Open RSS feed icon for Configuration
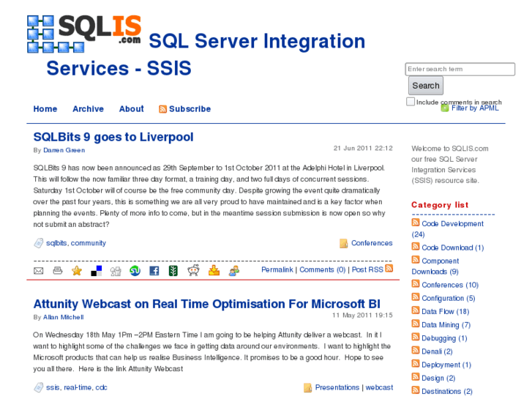The height and width of the screenshot is (399, 532). (416, 297)
